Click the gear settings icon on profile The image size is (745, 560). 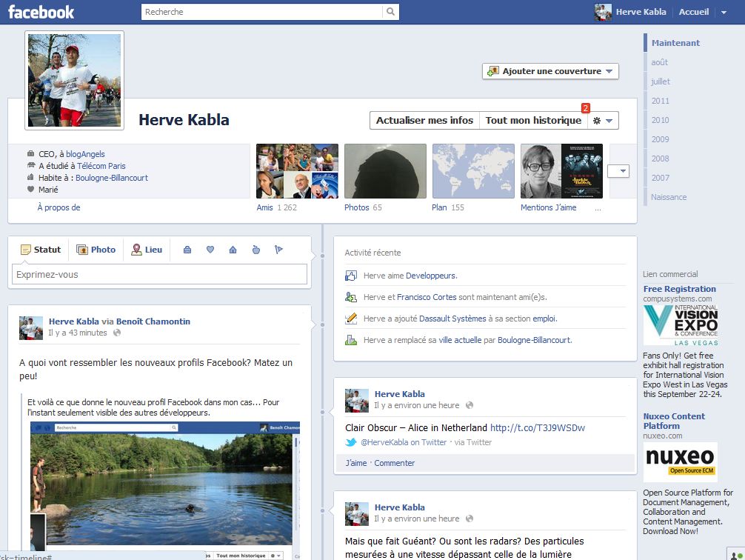tap(597, 121)
